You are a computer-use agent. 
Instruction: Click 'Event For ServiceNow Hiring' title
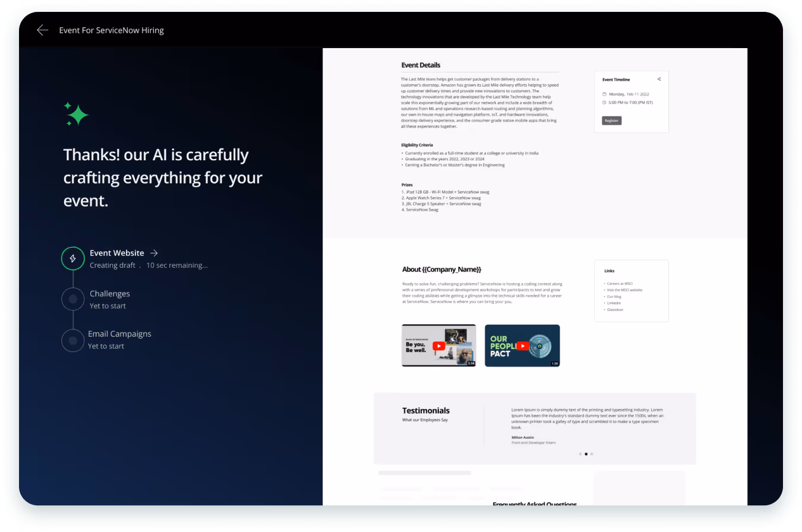tap(112, 30)
